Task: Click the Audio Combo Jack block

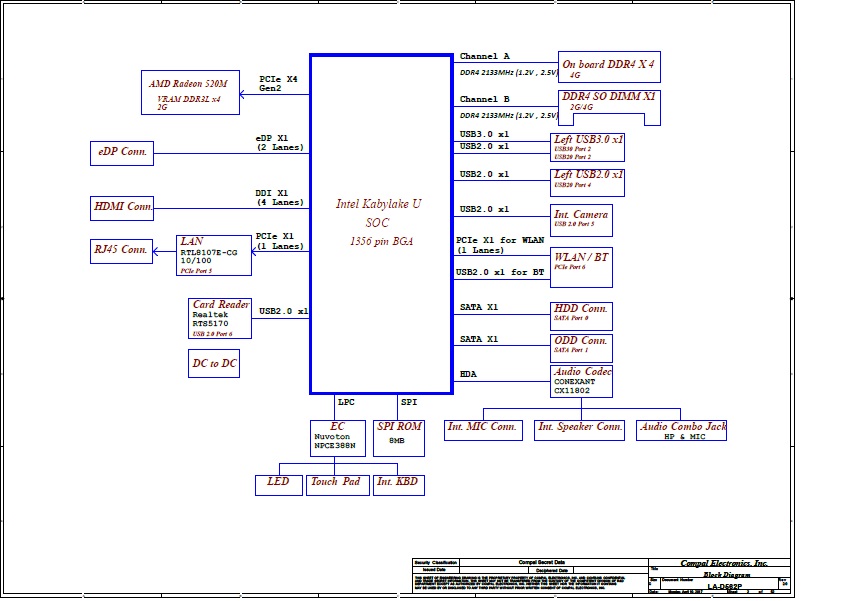Action: 681,430
